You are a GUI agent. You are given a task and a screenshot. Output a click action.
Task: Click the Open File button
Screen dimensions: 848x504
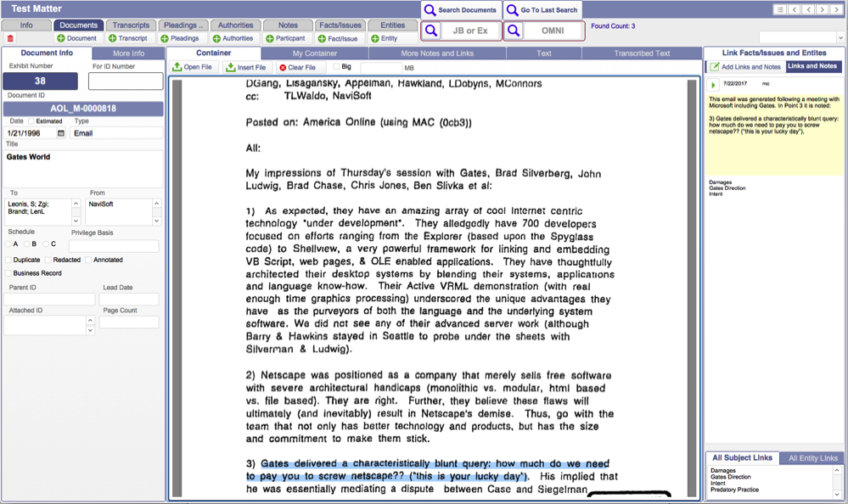click(193, 67)
